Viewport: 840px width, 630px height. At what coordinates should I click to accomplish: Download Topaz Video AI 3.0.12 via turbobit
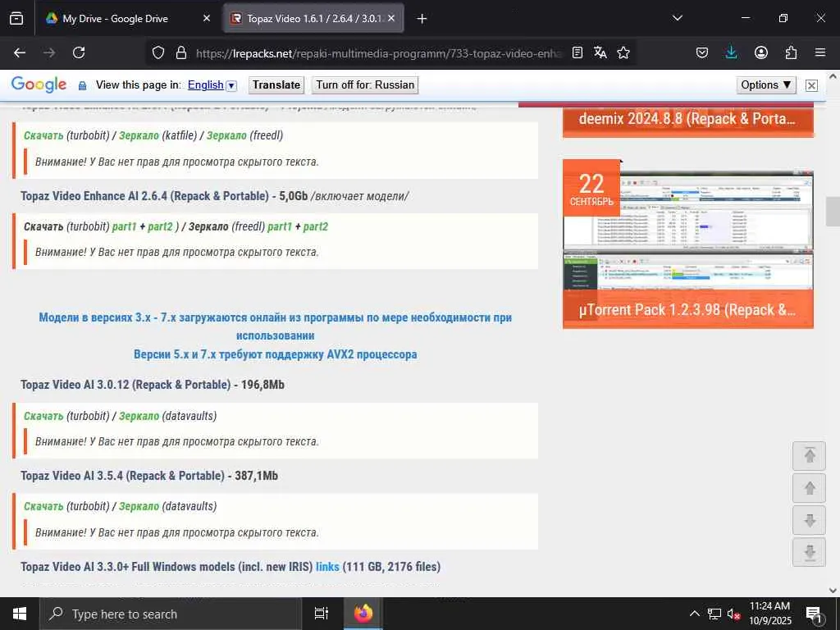pos(43,416)
